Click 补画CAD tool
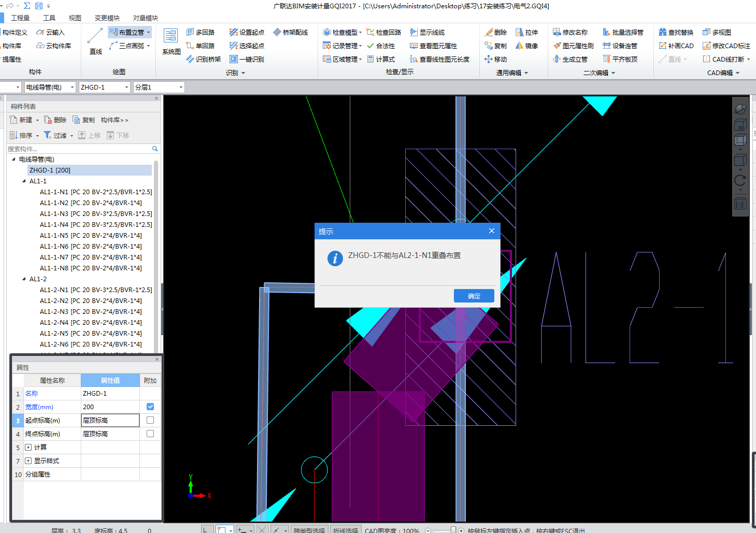 pyautogui.click(x=676, y=46)
